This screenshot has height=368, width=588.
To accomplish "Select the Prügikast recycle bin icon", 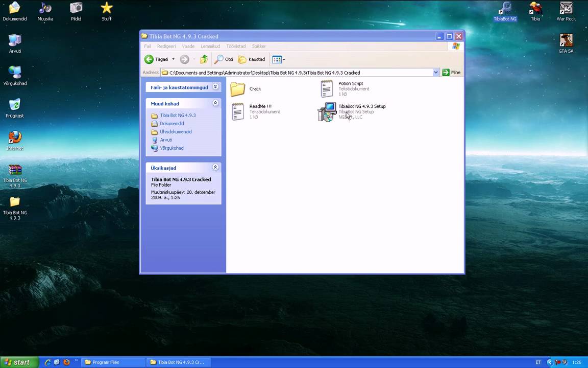I will point(15,108).
